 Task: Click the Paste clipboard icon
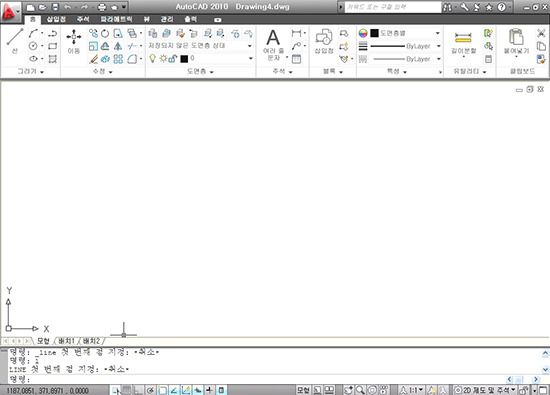(516, 41)
